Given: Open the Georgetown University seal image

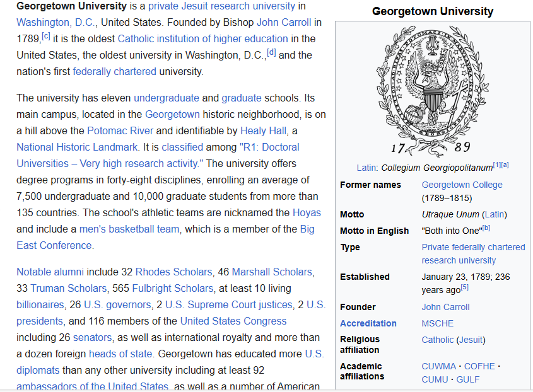Looking at the screenshot, I should tap(432, 91).
